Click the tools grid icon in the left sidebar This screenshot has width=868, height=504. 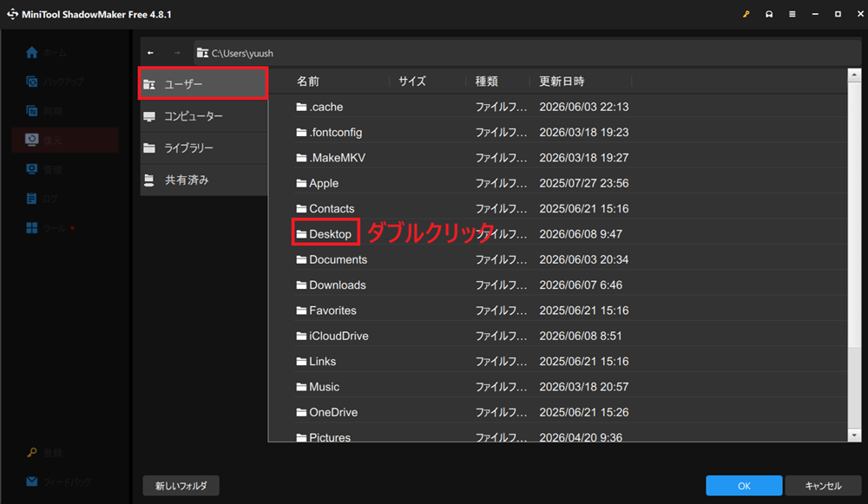[32, 228]
